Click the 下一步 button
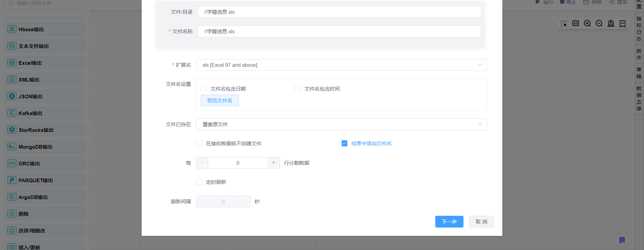Image resolution: width=644 pixels, height=250 pixels. (449, 222)
